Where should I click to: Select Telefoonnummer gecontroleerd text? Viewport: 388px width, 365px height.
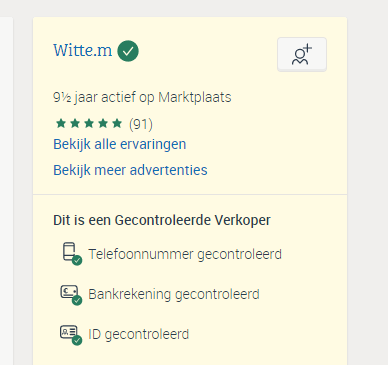[x=185, y=254]
